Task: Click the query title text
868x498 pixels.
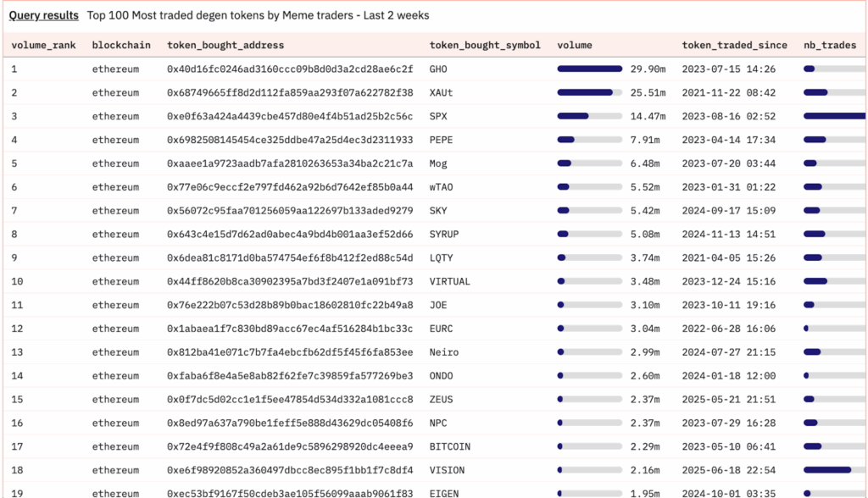Action: 258,15
